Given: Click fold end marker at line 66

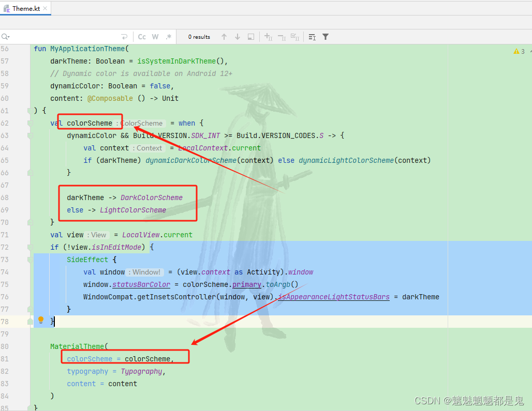Looking at the screenshot, I should (x=30, y=173).
